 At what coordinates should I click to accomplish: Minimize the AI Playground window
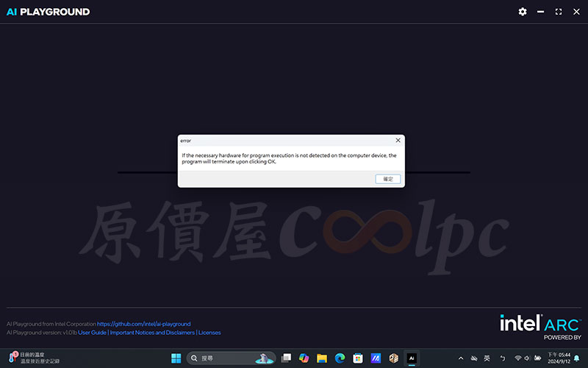[x=540, y=12]
